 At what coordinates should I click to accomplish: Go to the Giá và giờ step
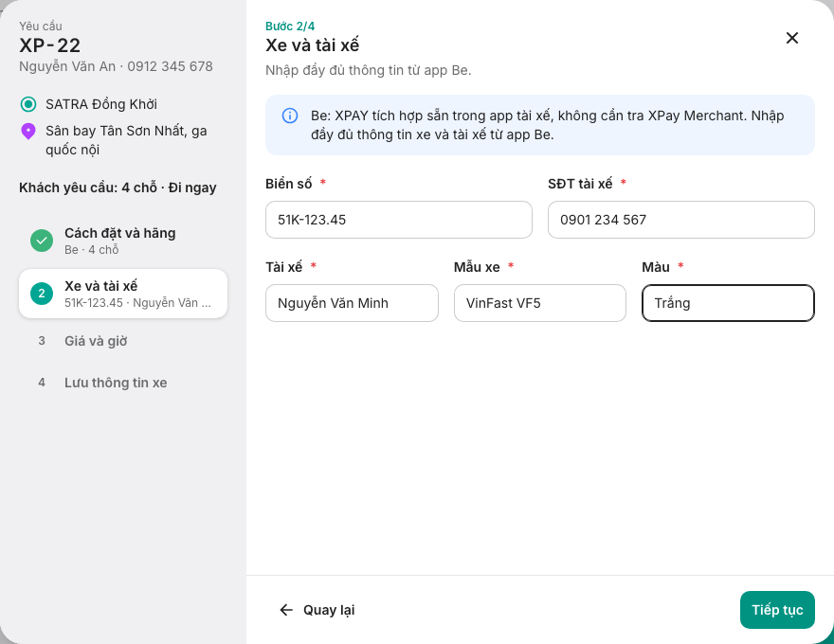coord(123,341)
